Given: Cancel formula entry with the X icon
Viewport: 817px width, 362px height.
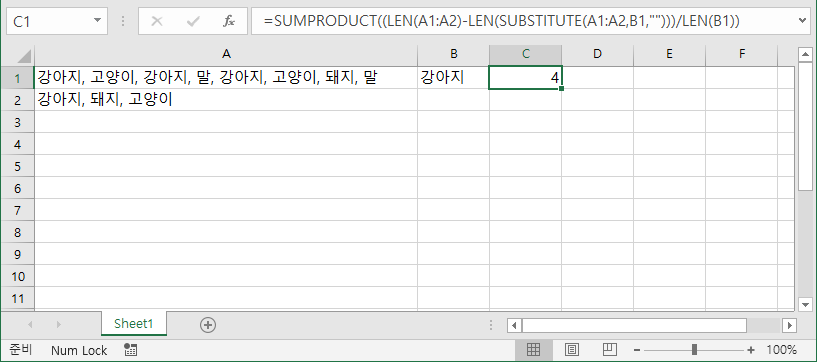Looking at the screenshot, I should pos(156,21).
